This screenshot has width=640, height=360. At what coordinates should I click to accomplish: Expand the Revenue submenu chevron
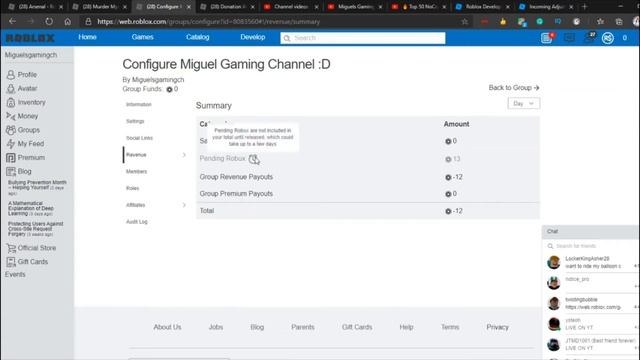tap(184, 155)
